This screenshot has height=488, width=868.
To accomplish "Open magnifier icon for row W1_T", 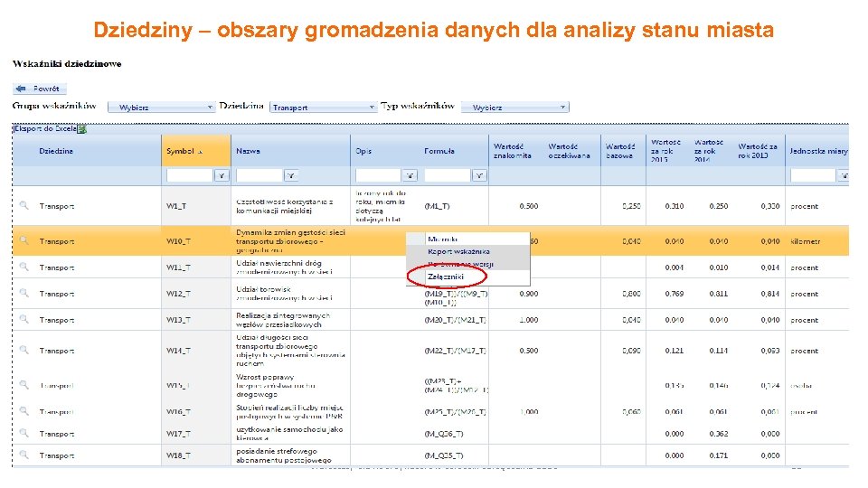I will tap(24, 205).
